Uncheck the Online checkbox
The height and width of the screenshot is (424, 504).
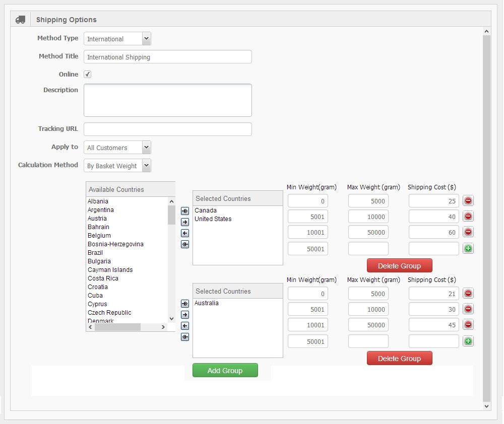pos(87,74)
